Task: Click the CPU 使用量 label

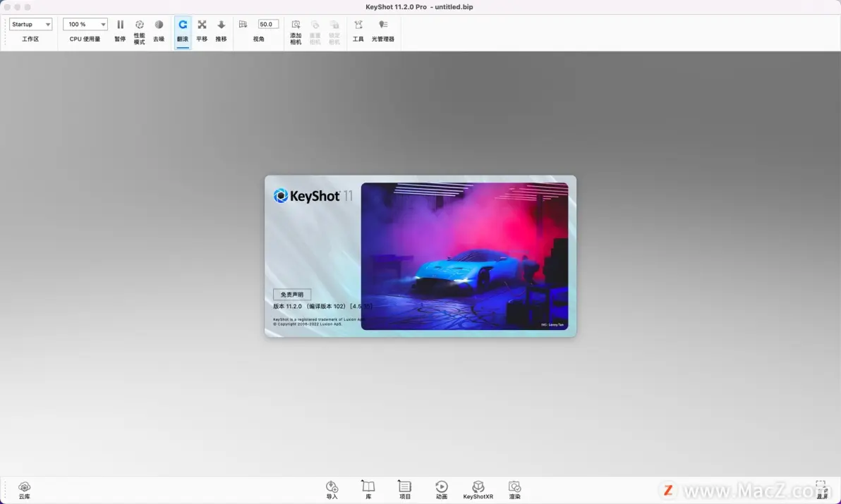Action: point(85,39)
